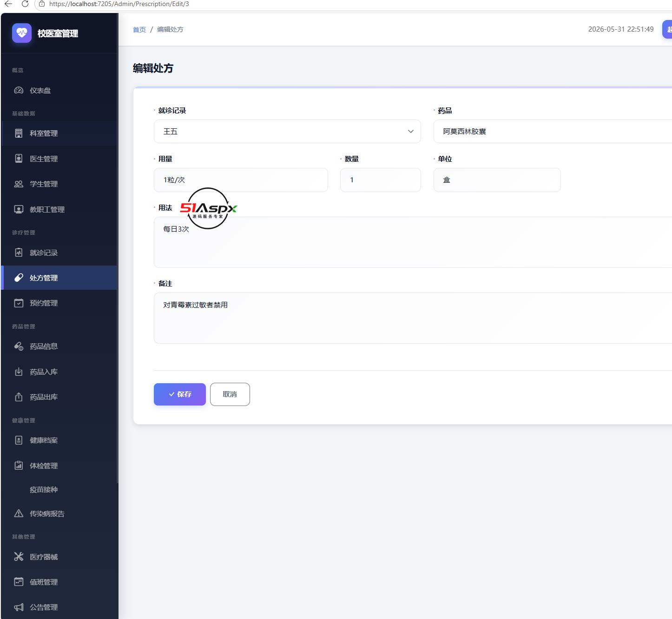Click the dashboard gauge icon next to 仪表盘
This screenshot has width=672, height=619.
pyautogui.click(x=19, y=90)
